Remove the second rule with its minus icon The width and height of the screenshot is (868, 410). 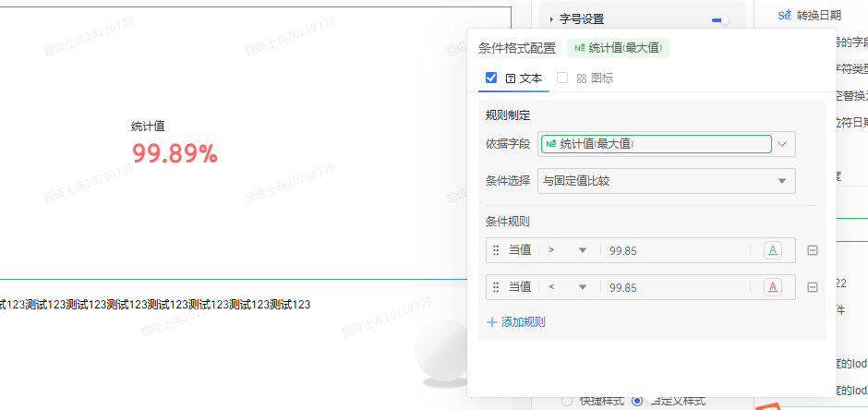[813, 287]
